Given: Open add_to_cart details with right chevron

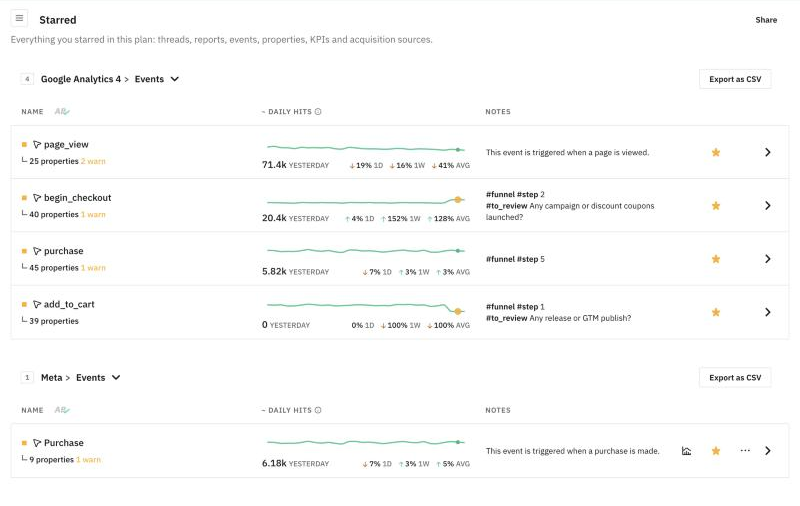Looking at the screenshot, I should (x=767, y=312).
